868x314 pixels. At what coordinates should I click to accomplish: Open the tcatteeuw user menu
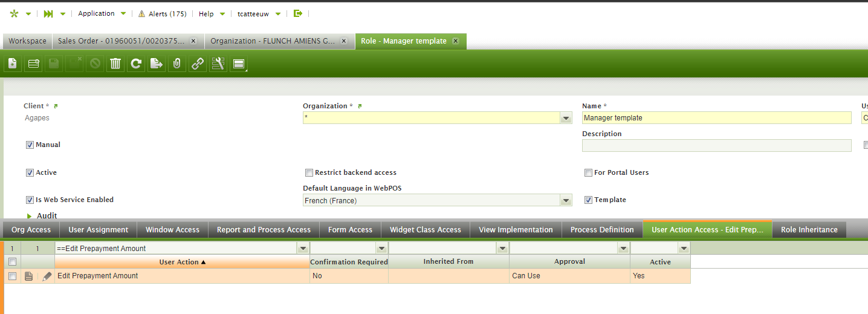[259, 13]
